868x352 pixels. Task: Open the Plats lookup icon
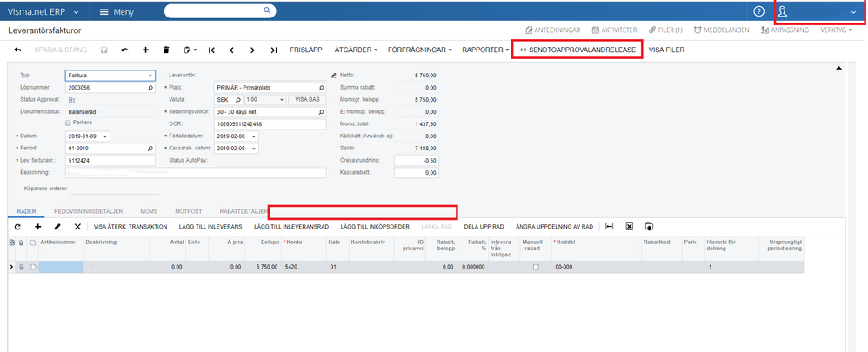click(x=321, y=88)
